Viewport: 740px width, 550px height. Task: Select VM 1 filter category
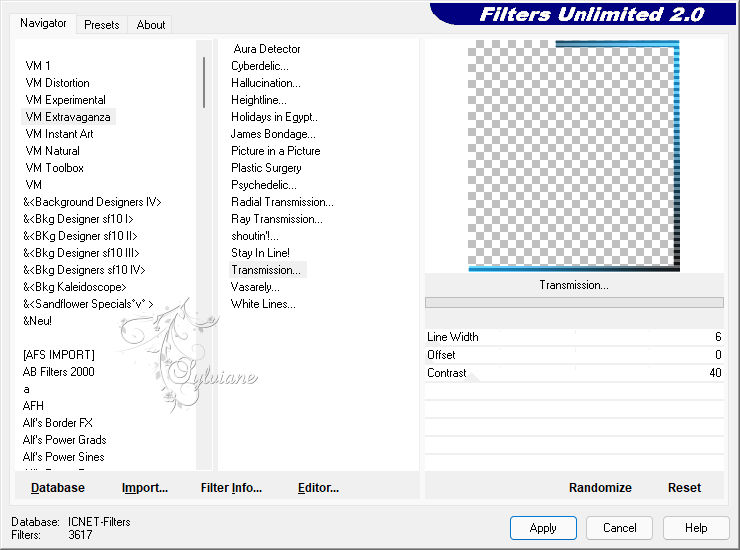[x=38, y=66]
